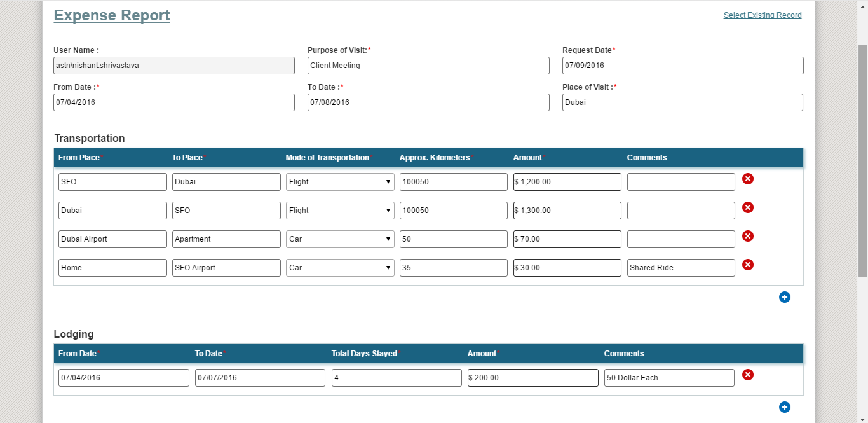
Task: Delete the Dubai Airport to Apartment row
Action: coord(748,236)
